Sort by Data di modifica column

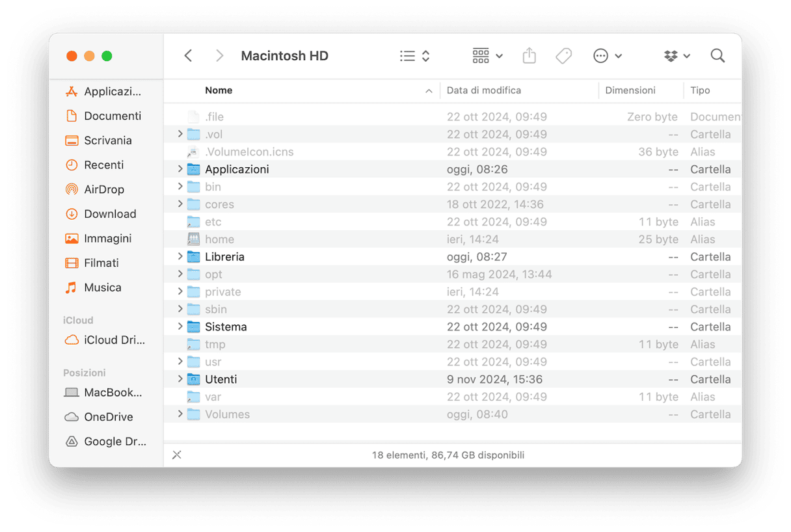484,90
